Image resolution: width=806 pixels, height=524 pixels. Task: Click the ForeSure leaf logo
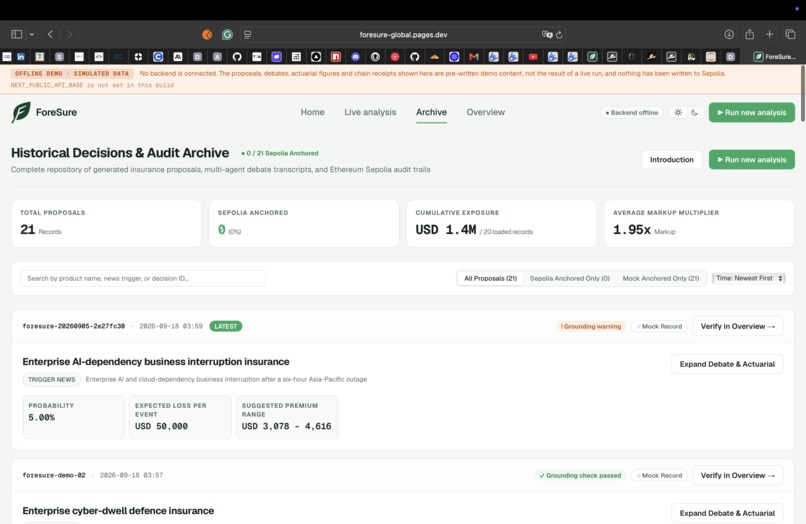click(x=21, y=112)
